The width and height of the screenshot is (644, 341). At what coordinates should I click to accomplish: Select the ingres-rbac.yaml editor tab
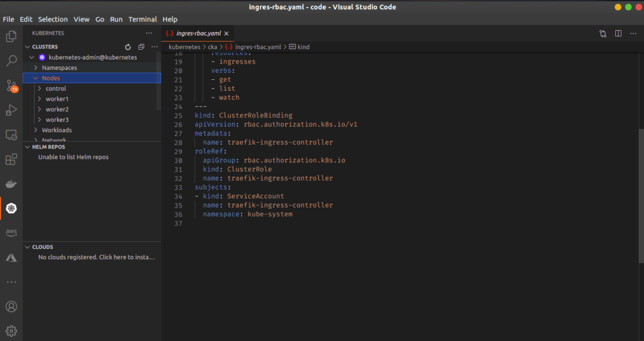(x=197, y=34)
